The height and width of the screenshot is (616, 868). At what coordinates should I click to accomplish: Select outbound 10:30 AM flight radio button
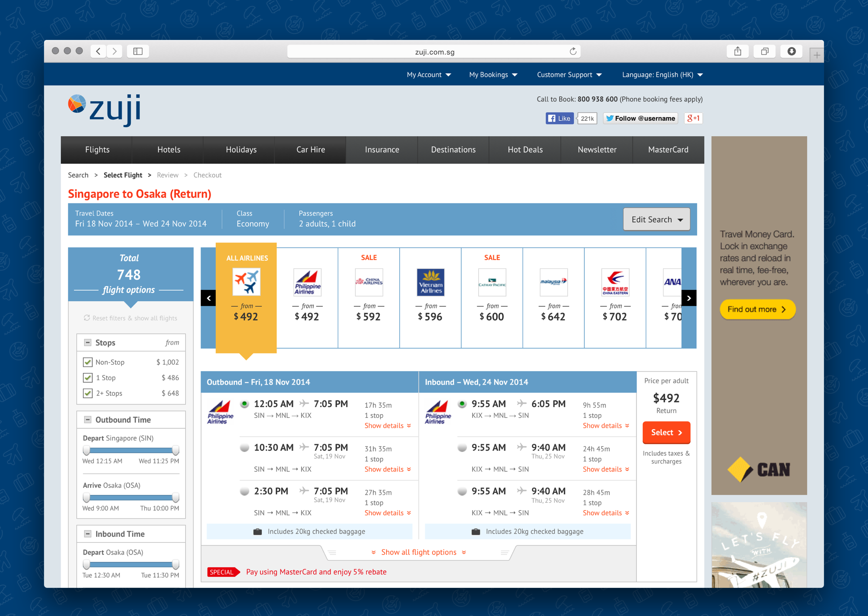(x=245, y=447)
